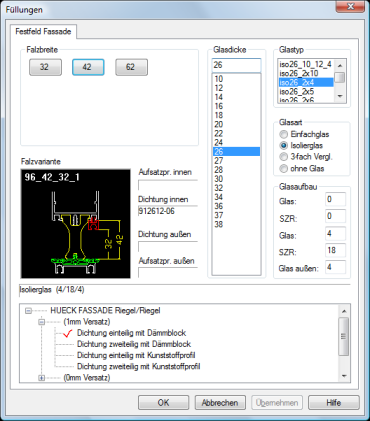
Task: Select the Einfachglas radio button
Action: (x=283, y=134)
